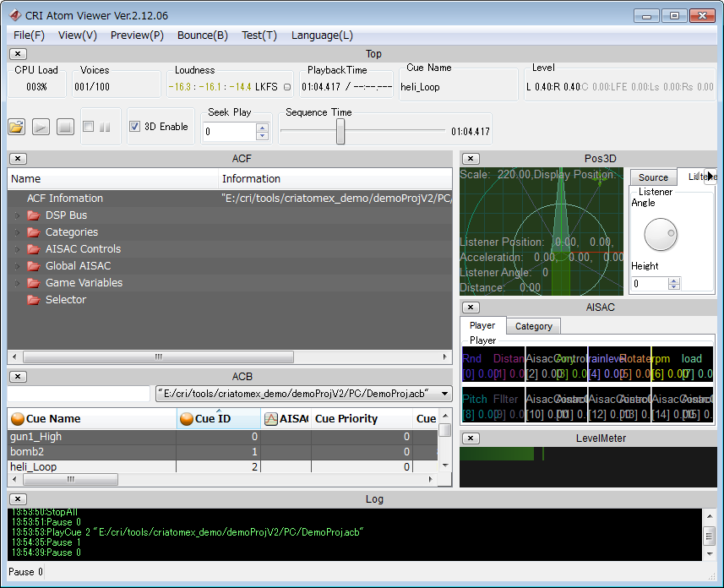Click the Categories folder icon
Viewport: 724px width, 588px height.
33,231
